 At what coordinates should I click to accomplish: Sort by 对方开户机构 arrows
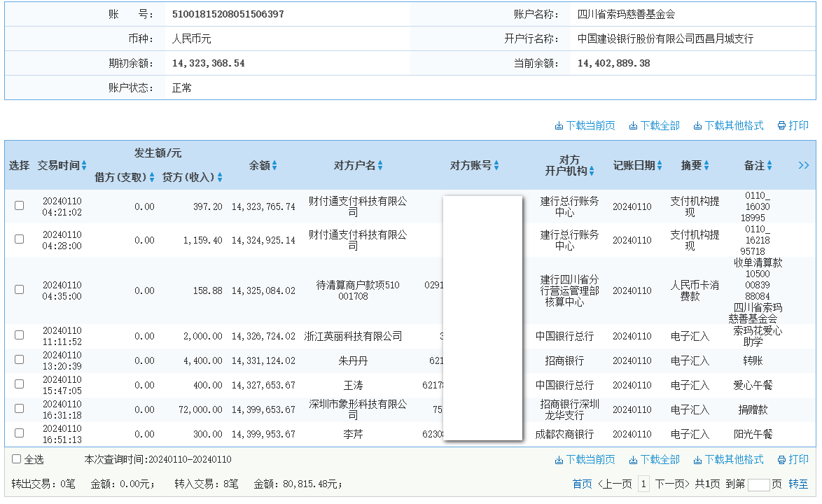(x=592, y=171)
